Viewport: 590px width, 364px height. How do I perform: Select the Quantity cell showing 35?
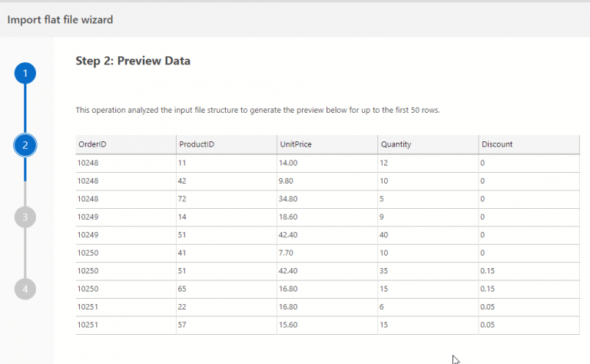tap(427, 271)
